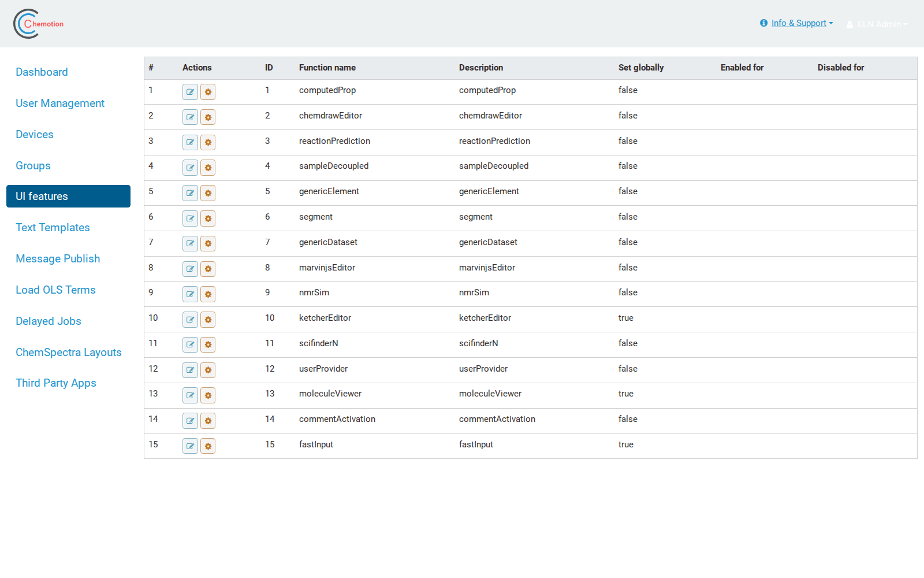Click the edit icon for ketcherEditor
This screenshot has height=578, width=924.
click(190, 320)
